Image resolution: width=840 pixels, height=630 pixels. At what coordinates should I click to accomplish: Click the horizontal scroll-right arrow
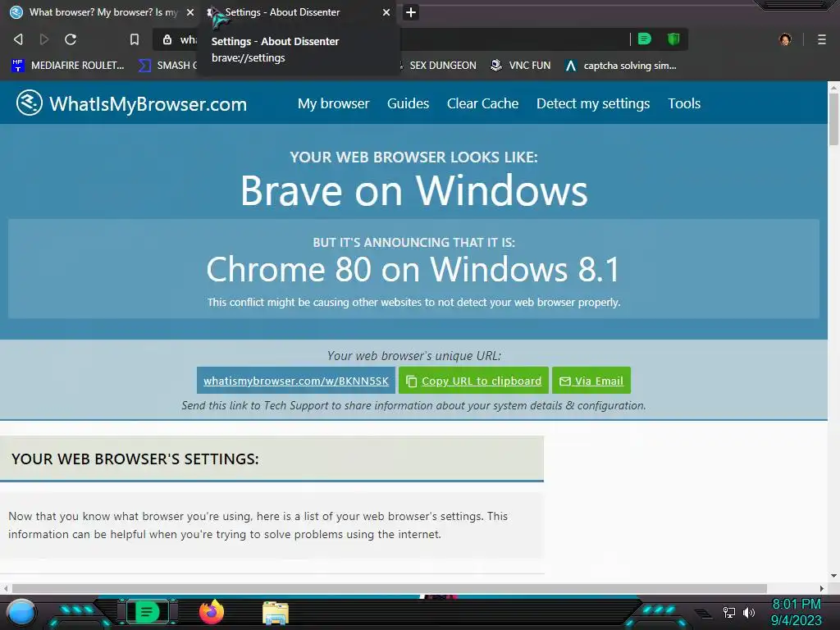pos(822,587)
